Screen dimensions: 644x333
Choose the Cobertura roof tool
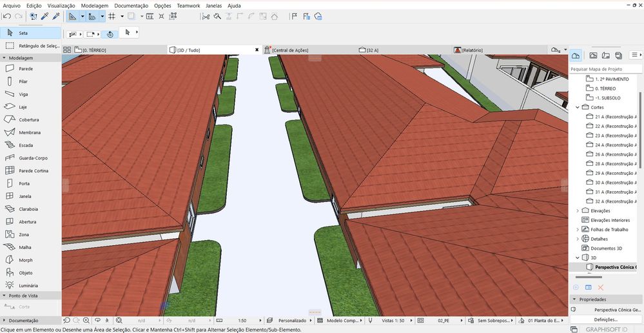pyautogui.click(x=28, y=119)
